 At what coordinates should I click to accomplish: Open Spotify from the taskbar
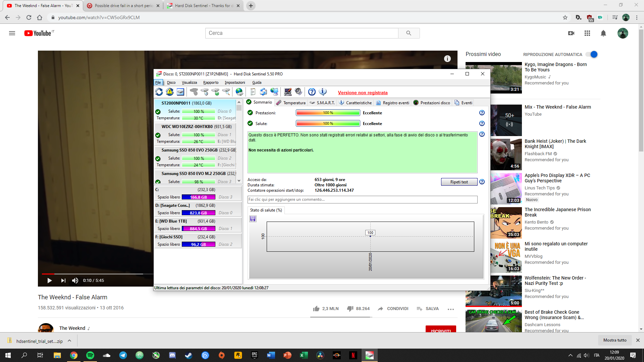point(90,355)
